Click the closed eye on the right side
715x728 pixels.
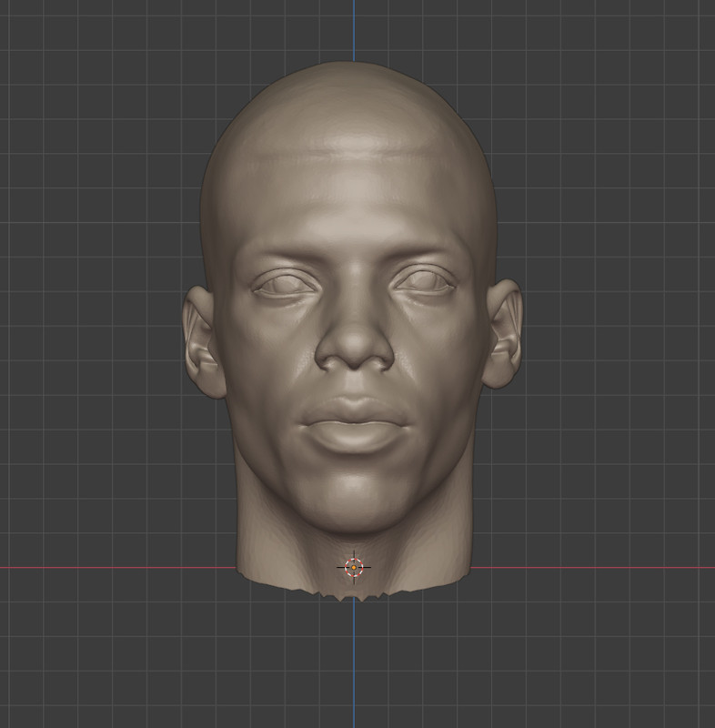[423, 280]
